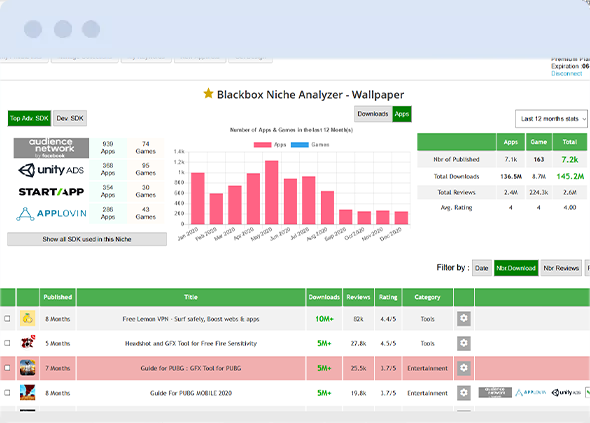The image size is (590, 423).
Task: Click the Dec 2020 chart bar
Action: (x=401, y=218)
